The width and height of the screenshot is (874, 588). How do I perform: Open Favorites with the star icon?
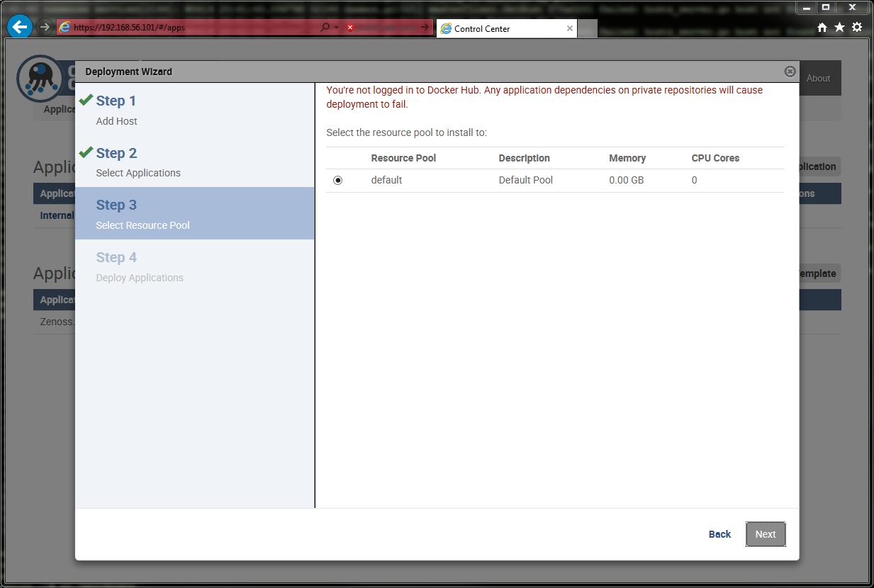pyautogui.click(x=839, y=27)
